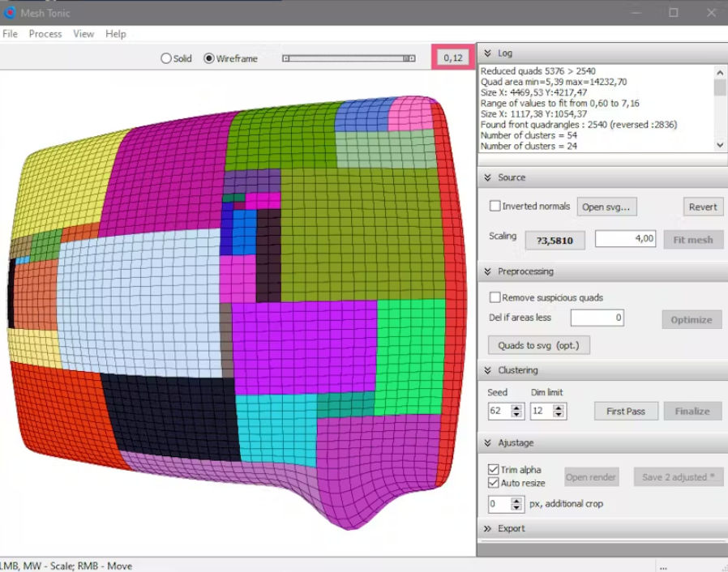Select the Solid render mode
This screenshot has height=572, width=728.
(x=165, y=58)
